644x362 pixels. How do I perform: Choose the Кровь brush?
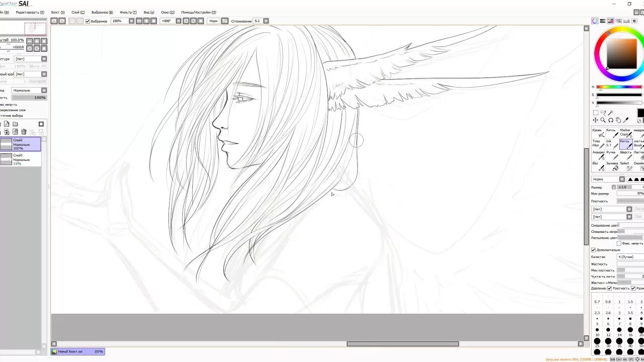598,133
